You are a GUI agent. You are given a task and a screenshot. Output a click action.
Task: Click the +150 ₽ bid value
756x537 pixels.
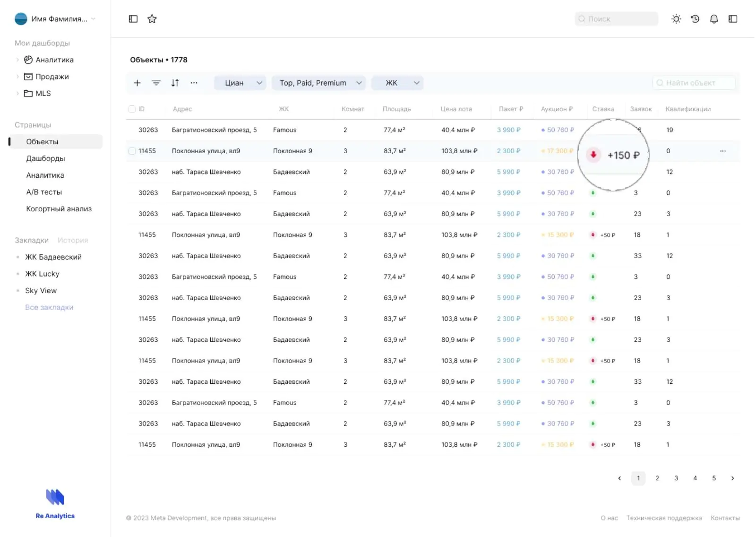[x=624, y=155]
